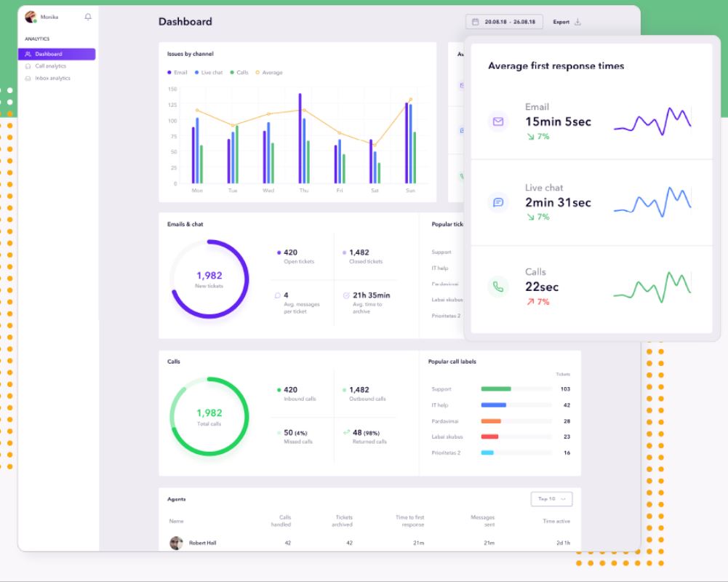728x582 pixels.
Task: Toggle the Average line in the chart legend
Action: click(269, 73)
